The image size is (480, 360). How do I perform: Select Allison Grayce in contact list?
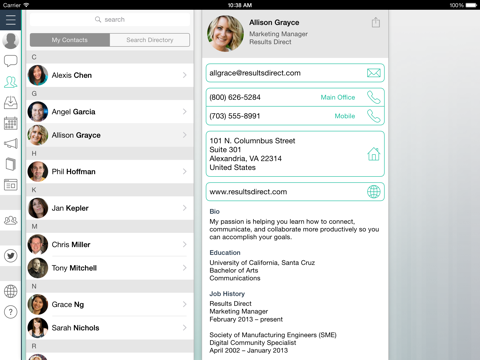[76, 135]
